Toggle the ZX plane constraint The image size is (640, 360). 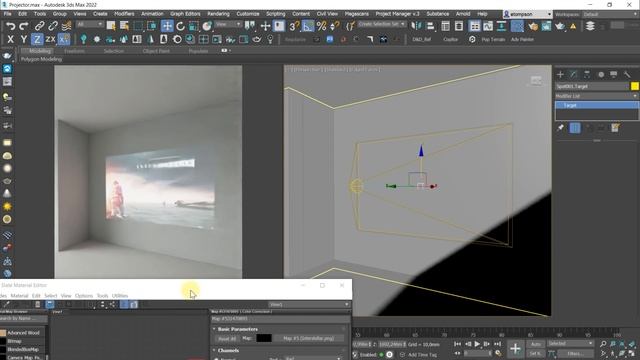pos(50,40)
